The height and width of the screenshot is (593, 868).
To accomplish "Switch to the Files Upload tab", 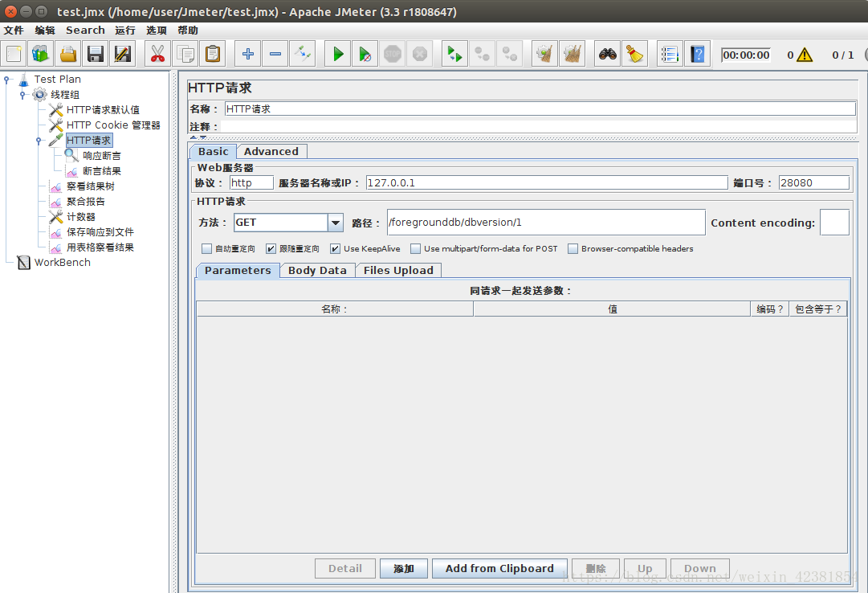I will [398, 271].
